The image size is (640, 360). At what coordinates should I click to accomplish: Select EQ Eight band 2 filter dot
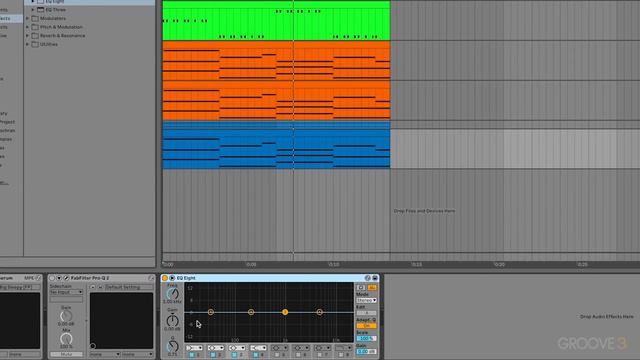(251, 312)
